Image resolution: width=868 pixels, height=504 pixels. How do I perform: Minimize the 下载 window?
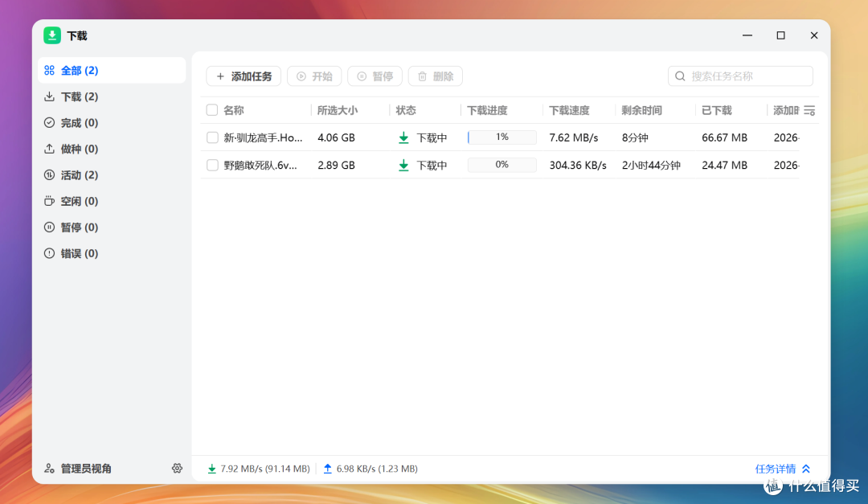tap(747, 35)
